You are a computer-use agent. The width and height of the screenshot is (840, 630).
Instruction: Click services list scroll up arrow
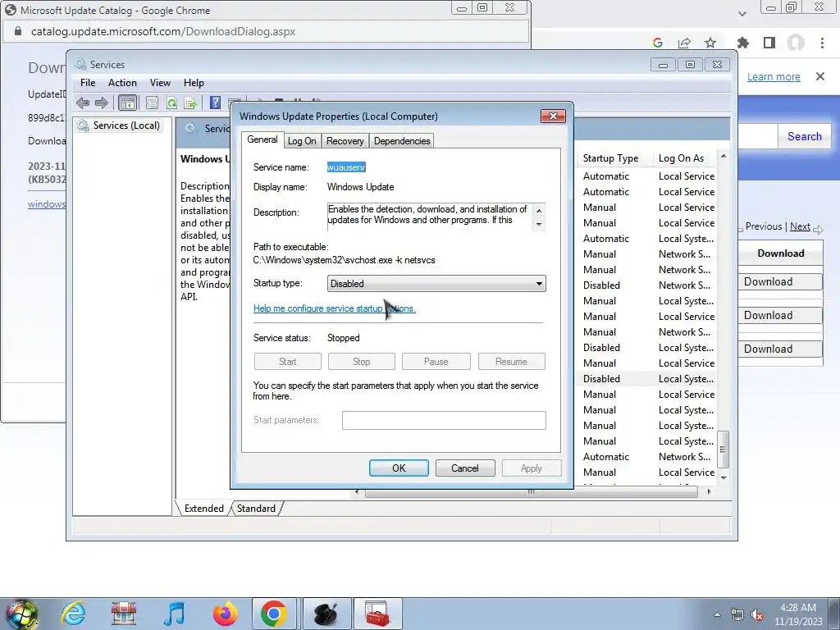tap(724, 156)
